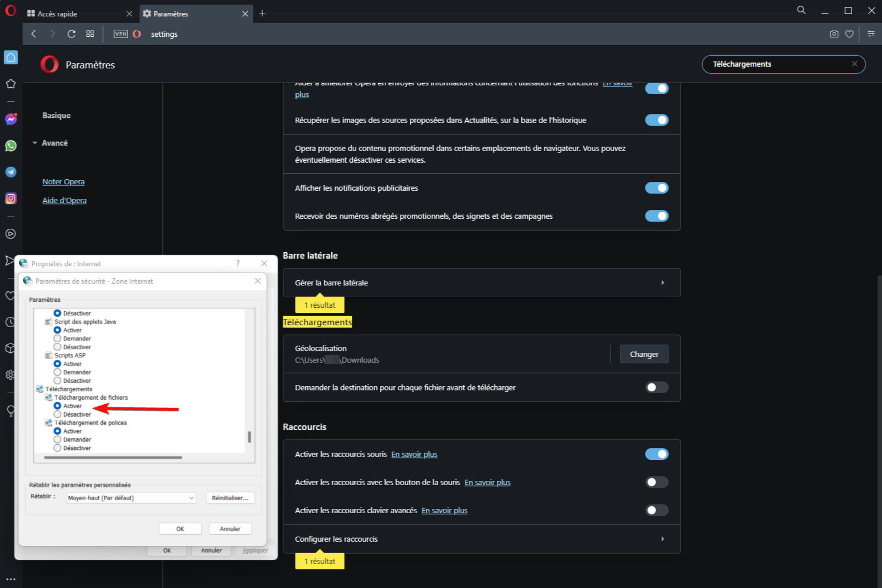The width and height of the screenshot is (882, 588).
Task: Open Gérer la barre latérale row
Action: coord(481,283)
